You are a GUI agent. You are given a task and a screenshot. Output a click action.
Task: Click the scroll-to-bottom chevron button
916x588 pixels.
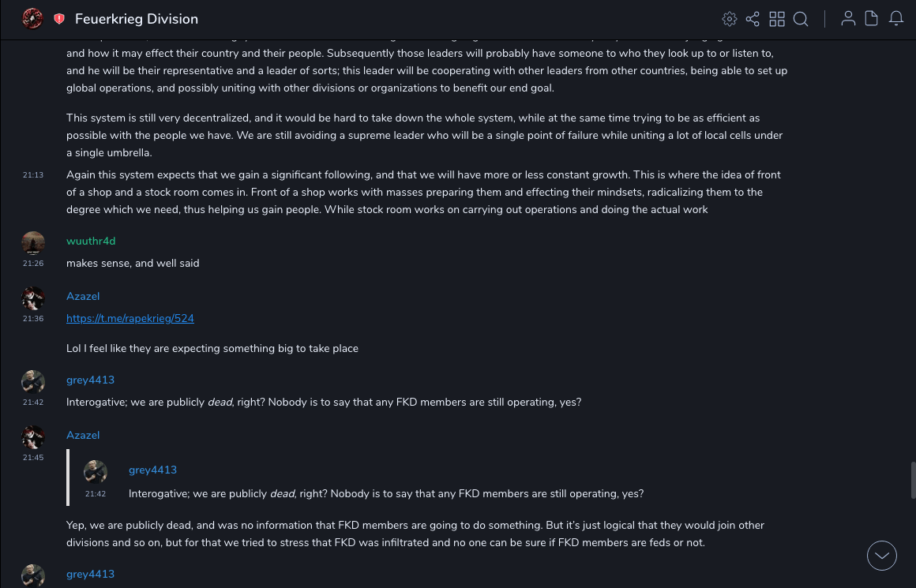[x=881, y=556]
